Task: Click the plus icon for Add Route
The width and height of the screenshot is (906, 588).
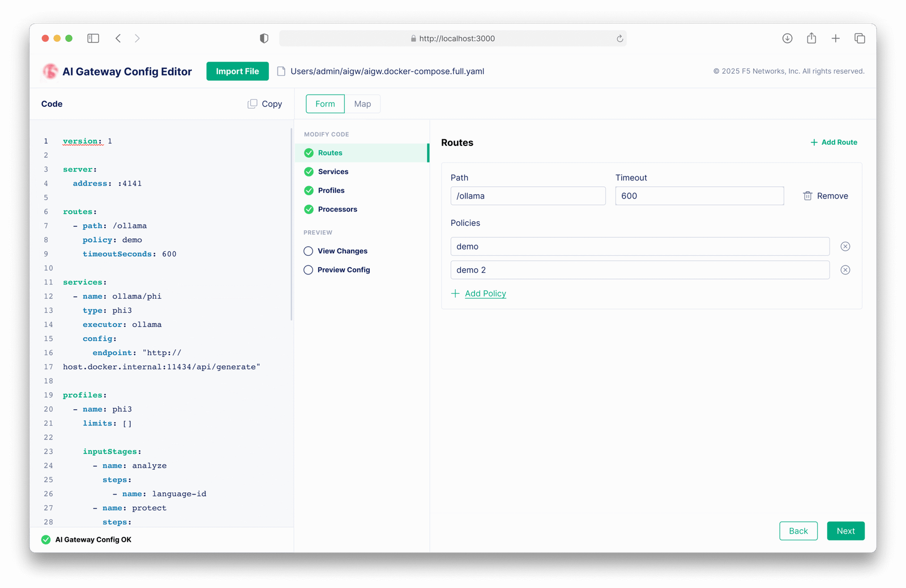Action: 814,143
